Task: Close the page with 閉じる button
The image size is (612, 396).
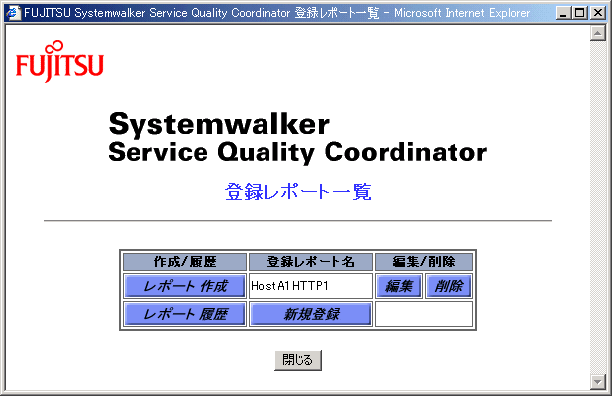Action: coord(298,360)
